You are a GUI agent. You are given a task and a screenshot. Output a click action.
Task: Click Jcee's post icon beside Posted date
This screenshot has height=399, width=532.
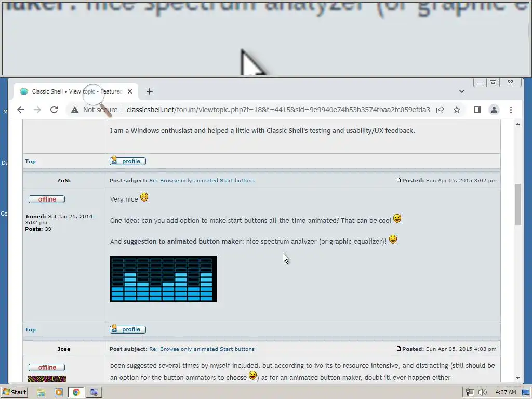click(x=398, y=349)
